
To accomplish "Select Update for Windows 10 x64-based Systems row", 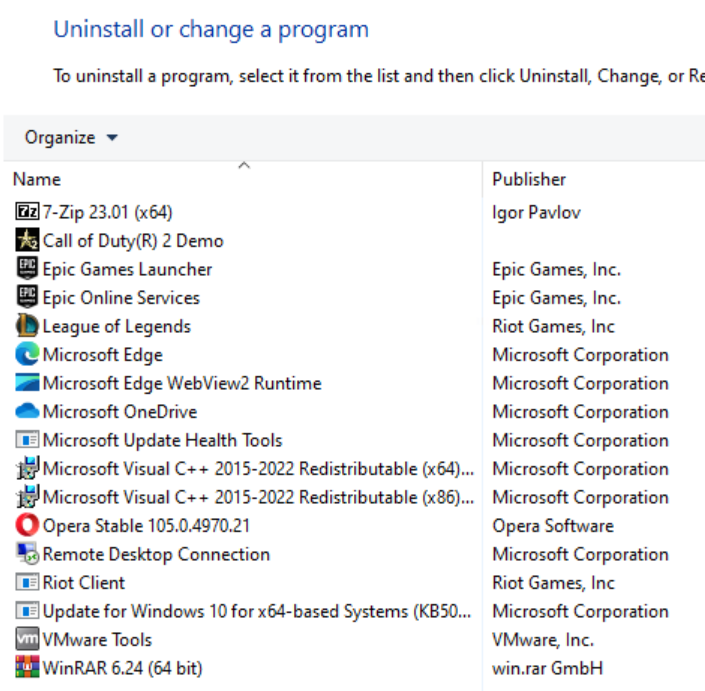I will pos(257,611).
